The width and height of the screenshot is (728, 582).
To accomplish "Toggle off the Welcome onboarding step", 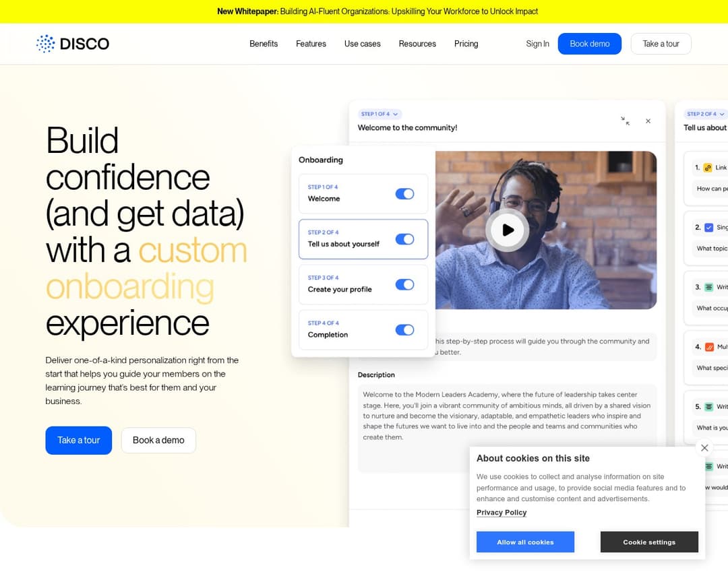I will pyautogui.click(x=404, y=194).
